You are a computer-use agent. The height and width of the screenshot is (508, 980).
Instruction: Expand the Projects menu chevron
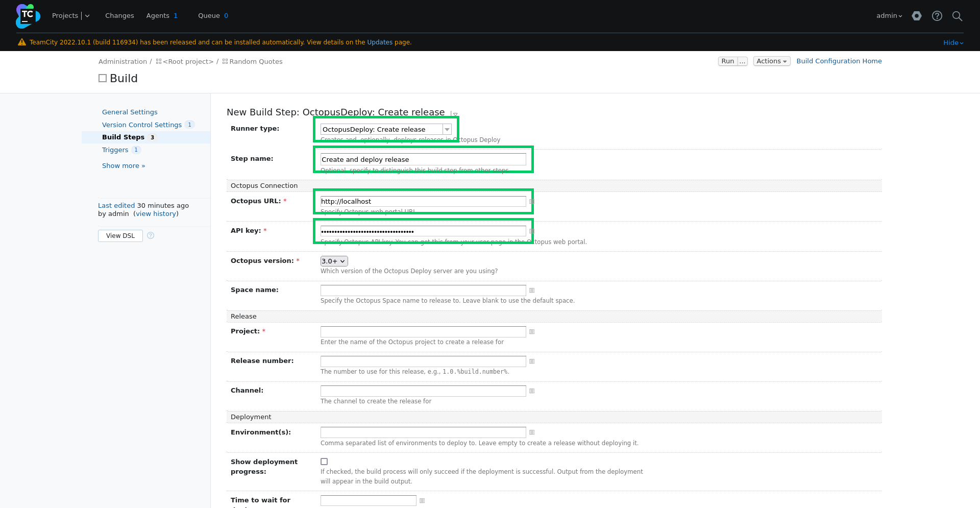coord(87,16)
